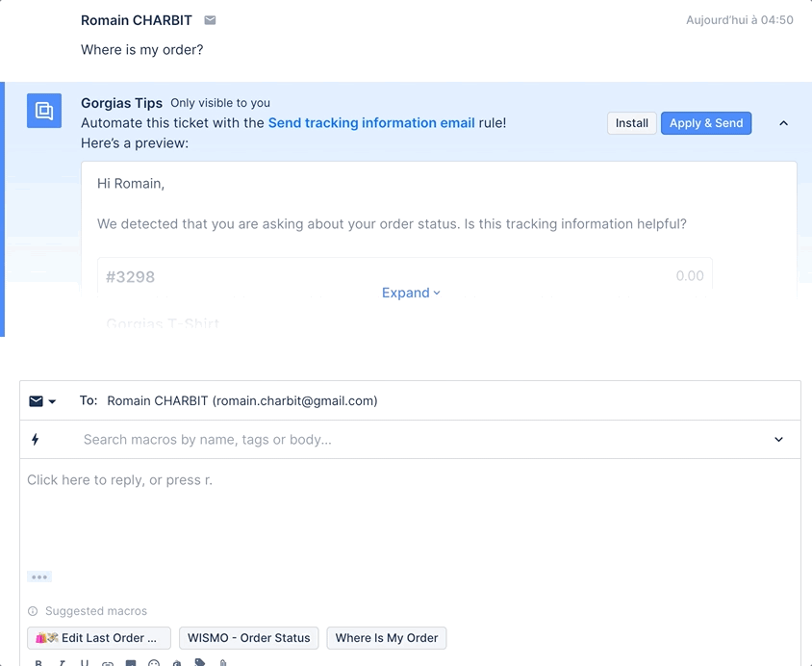The width and height of the screenshot is (812, 666).
Task: Toggle underline formatting
Action: point(85,663)
